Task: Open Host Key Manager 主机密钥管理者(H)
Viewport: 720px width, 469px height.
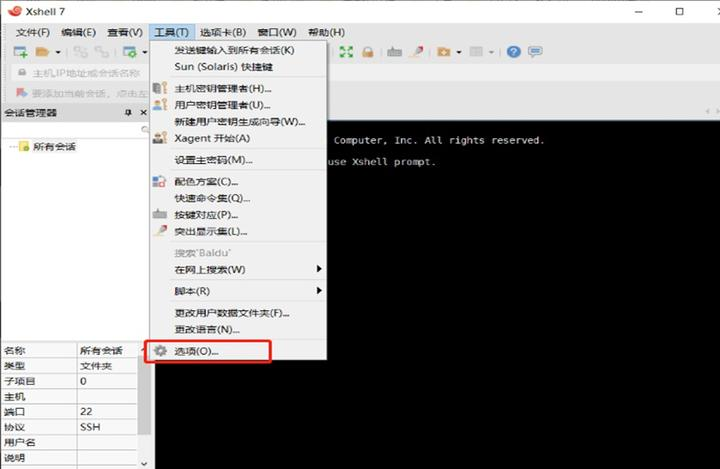Action: pos(238,88)
